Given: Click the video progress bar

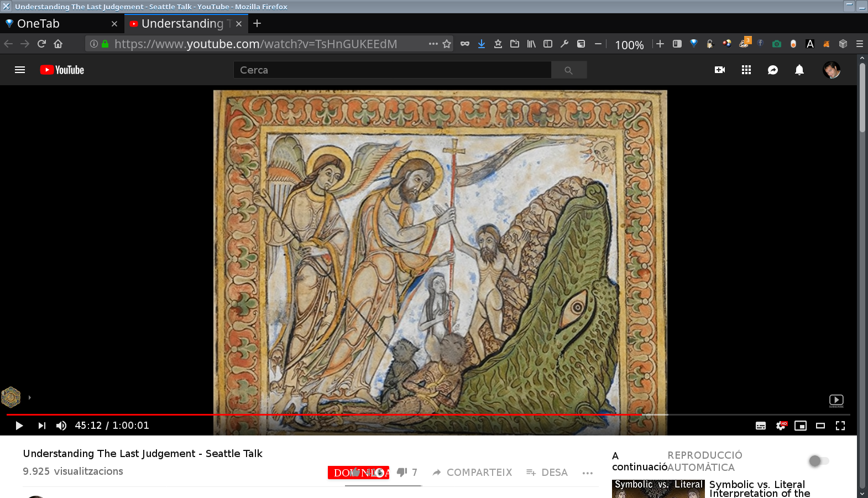Looking at the screenshot, I should [x=428, y=414].
